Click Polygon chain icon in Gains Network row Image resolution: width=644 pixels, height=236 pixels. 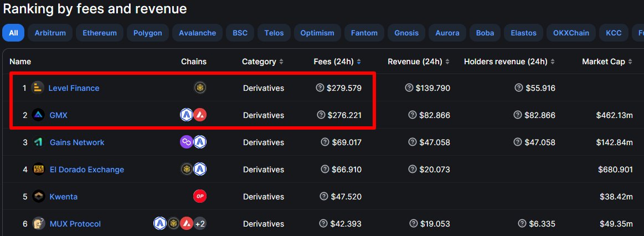(x=187, y=142)
